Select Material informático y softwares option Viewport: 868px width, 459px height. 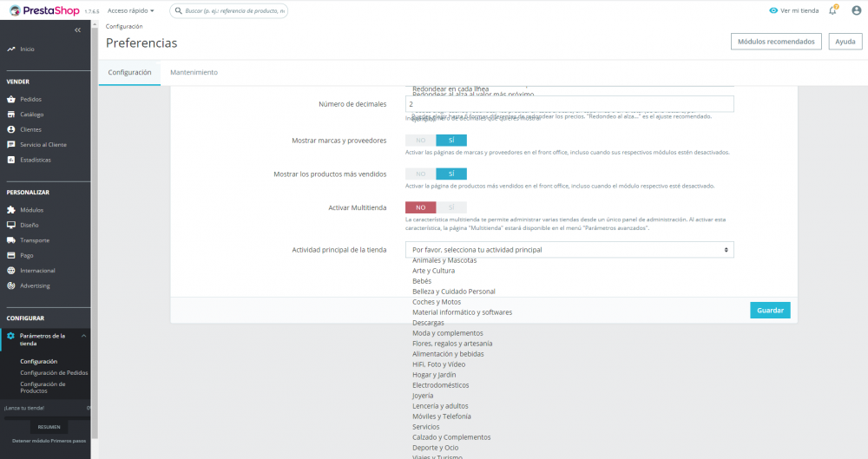click(463, 312)
